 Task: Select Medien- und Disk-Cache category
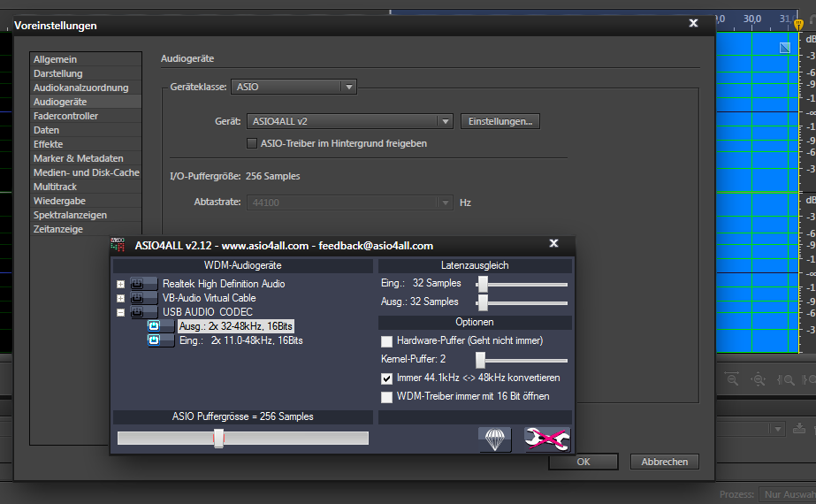pyautogui.click(x=86, y=172)
